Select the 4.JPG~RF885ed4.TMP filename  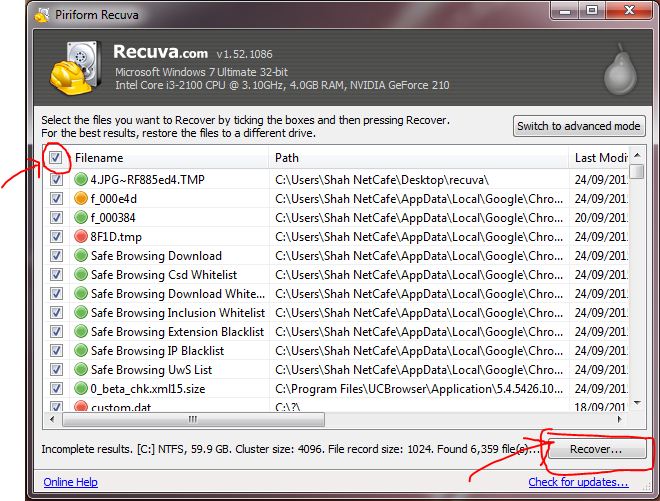click(x=147, y=180)
